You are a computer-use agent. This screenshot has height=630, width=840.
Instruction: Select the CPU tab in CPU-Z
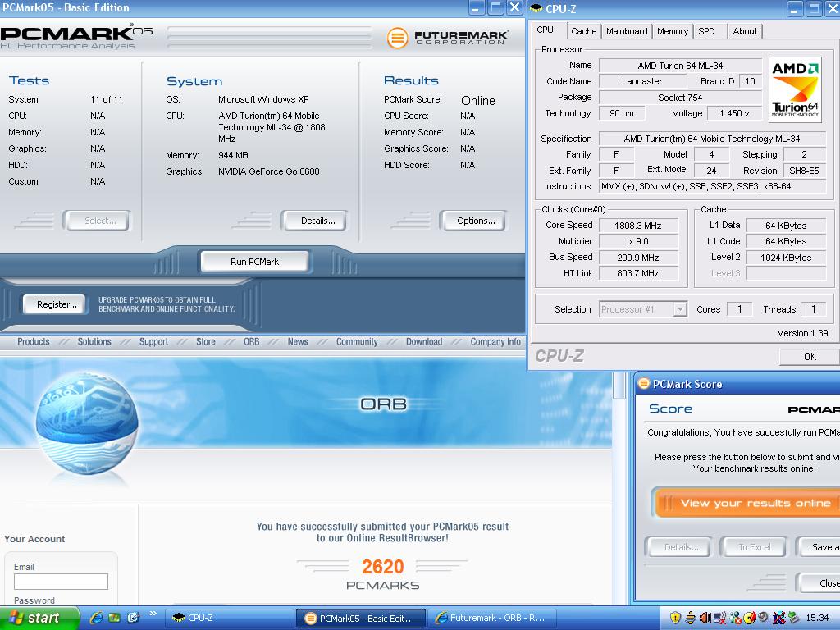click(546, 30)
